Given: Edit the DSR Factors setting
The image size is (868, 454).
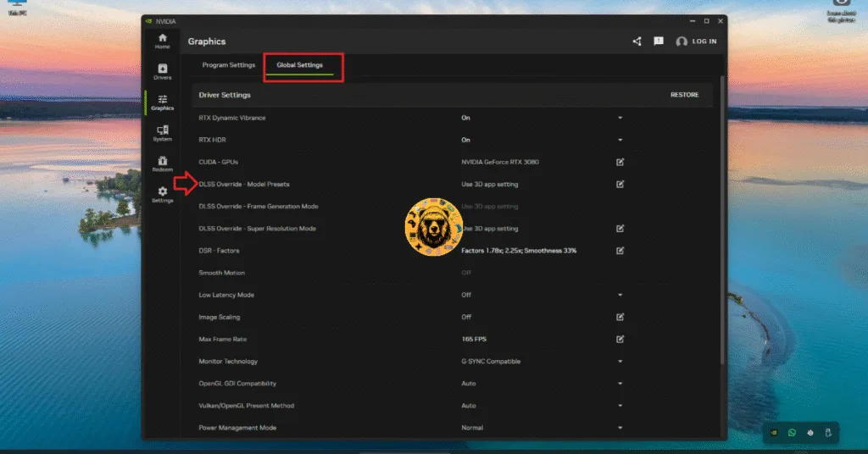Looking at the screenshot, I should (x=620, y=251).
